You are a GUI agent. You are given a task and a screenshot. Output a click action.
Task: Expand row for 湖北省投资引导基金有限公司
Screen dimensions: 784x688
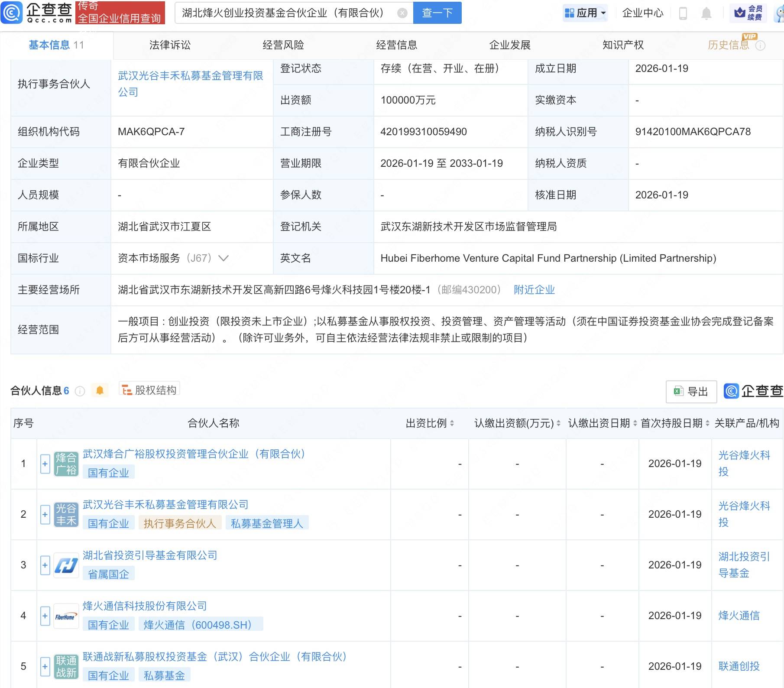tap(45, 565)
